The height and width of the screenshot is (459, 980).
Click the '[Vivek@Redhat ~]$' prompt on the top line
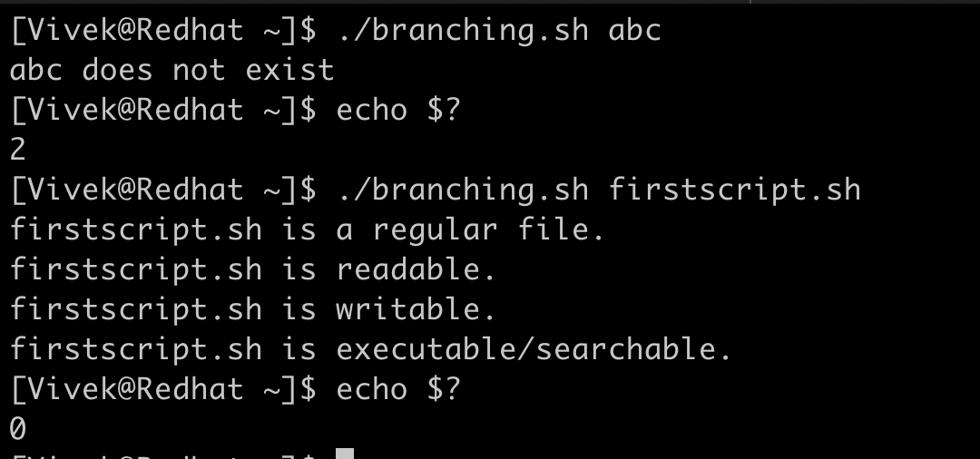coord(163,30)
